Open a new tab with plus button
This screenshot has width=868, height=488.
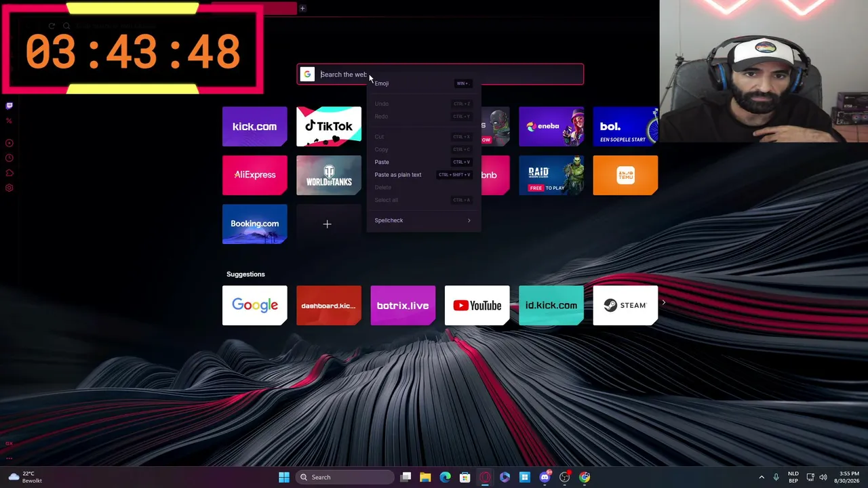point(302,8)
